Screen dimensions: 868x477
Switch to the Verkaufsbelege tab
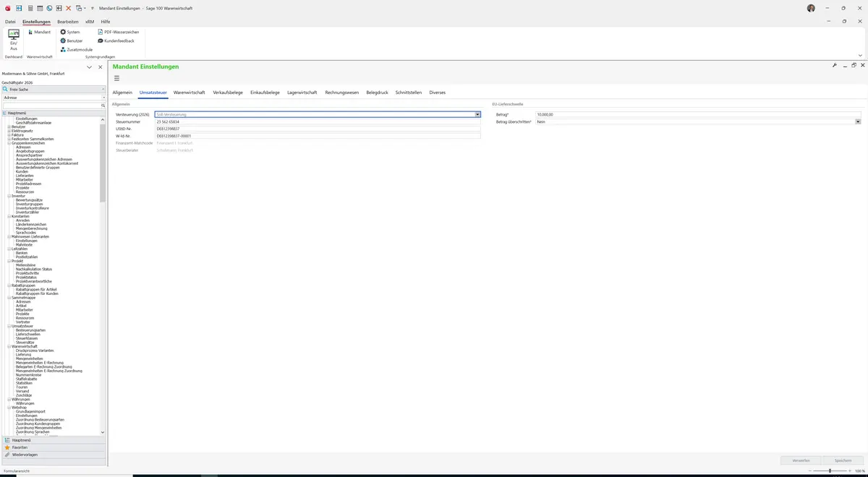point(228,93)
